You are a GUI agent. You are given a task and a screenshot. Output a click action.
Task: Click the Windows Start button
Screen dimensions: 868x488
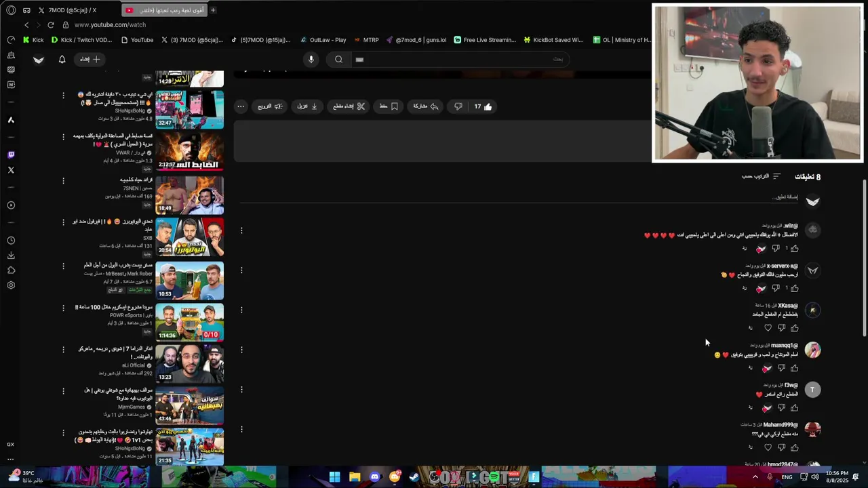coord(334,477)
